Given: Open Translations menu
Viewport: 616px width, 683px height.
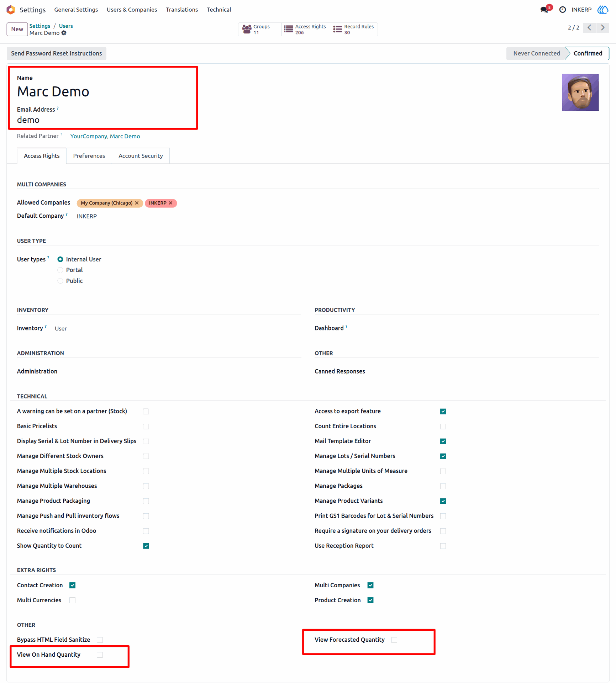Looking at the screenshot, I should [182, 10].
